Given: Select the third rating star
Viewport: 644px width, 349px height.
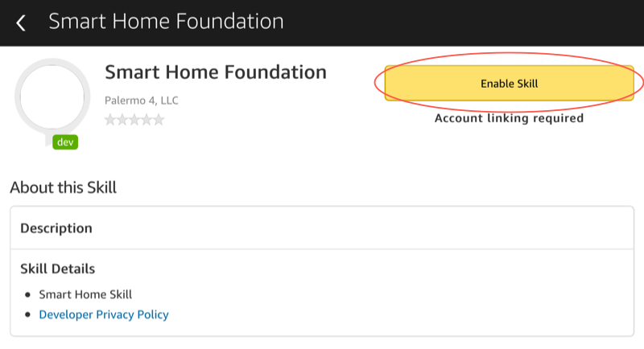Looking at the screenshot, I should coord(134,121).
